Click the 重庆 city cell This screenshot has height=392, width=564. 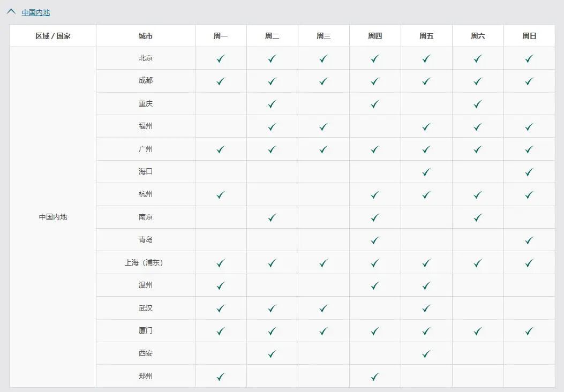point(146,103)
